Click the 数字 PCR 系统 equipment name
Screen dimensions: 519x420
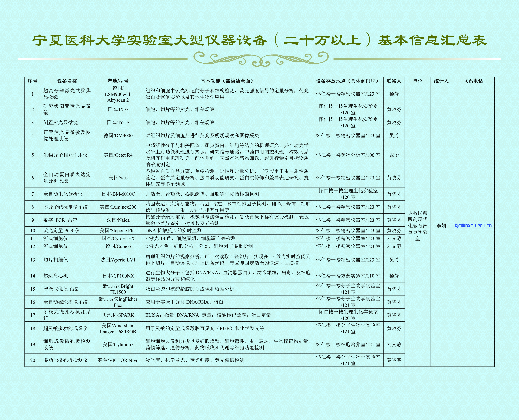(60, 220)
